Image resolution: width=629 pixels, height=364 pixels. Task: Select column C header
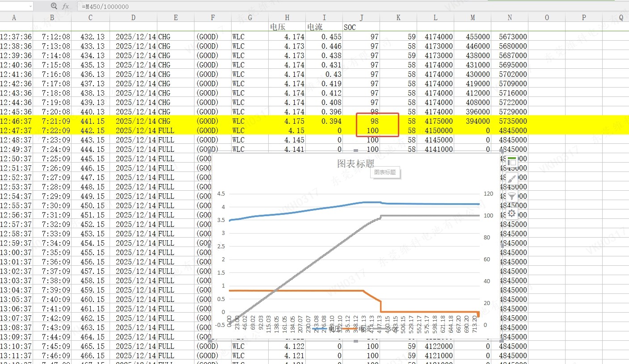(x=90, y=17)
